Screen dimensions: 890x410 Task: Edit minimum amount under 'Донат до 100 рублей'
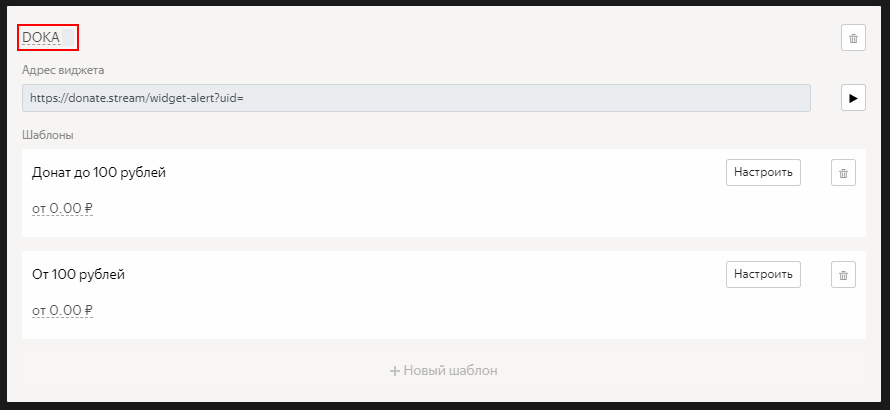pos(62,209)
